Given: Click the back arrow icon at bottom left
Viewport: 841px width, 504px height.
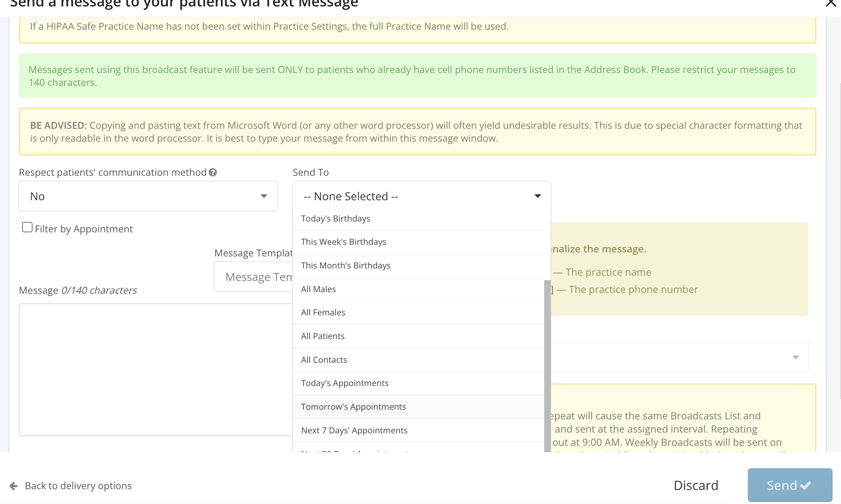Looking at the screenshot, I should [x=14, y=486].
